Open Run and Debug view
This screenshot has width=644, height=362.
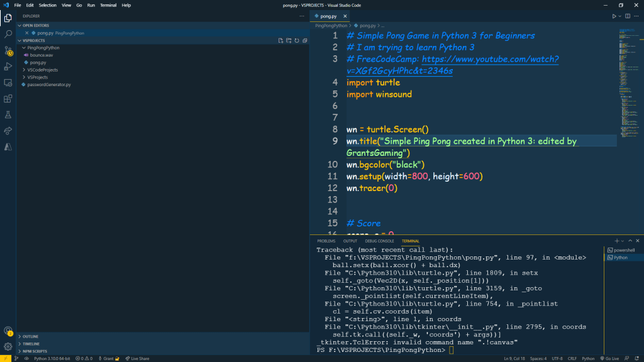point(8,67)
